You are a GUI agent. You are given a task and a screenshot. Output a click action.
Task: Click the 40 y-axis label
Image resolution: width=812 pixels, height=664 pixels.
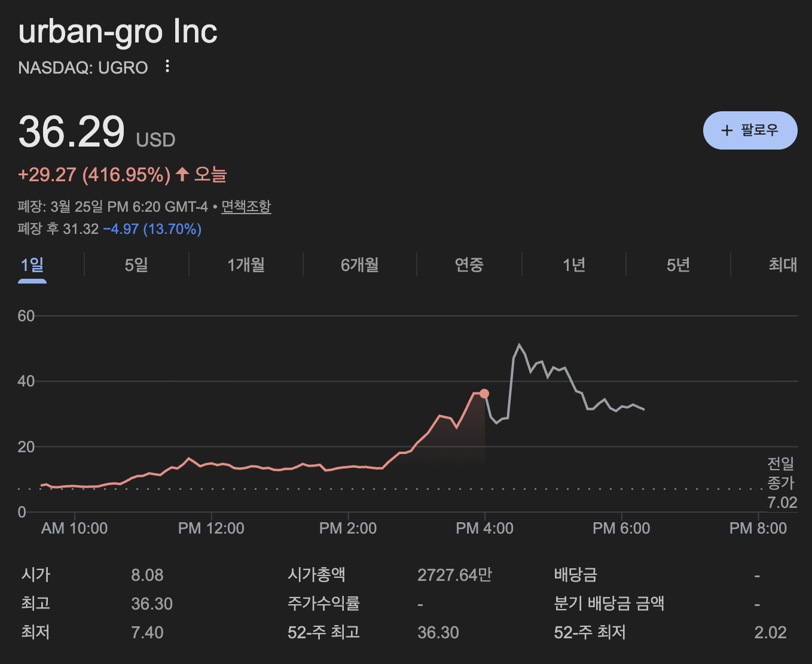26,381
